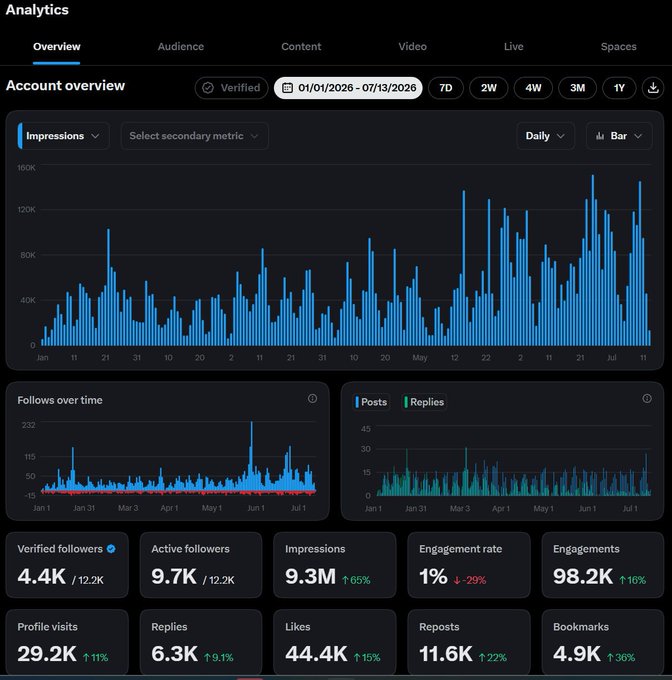Download analytics data with the download icon

click(653, 88)
